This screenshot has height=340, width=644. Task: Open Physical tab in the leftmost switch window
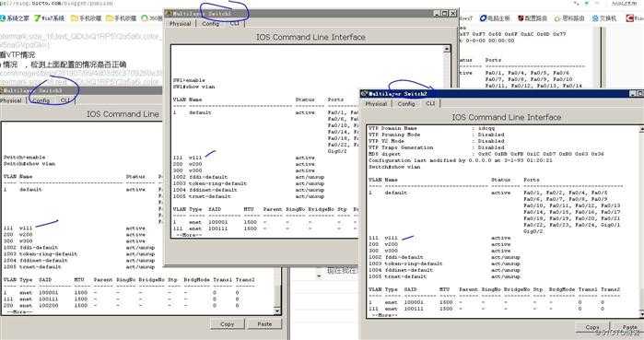[x=11, y=100]
